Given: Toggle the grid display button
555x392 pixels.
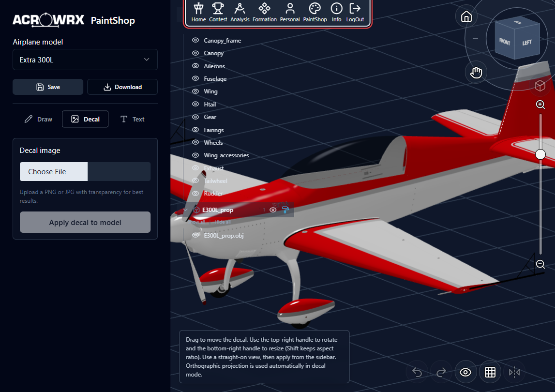Looking at the screenshot, I should pos(490,372).
